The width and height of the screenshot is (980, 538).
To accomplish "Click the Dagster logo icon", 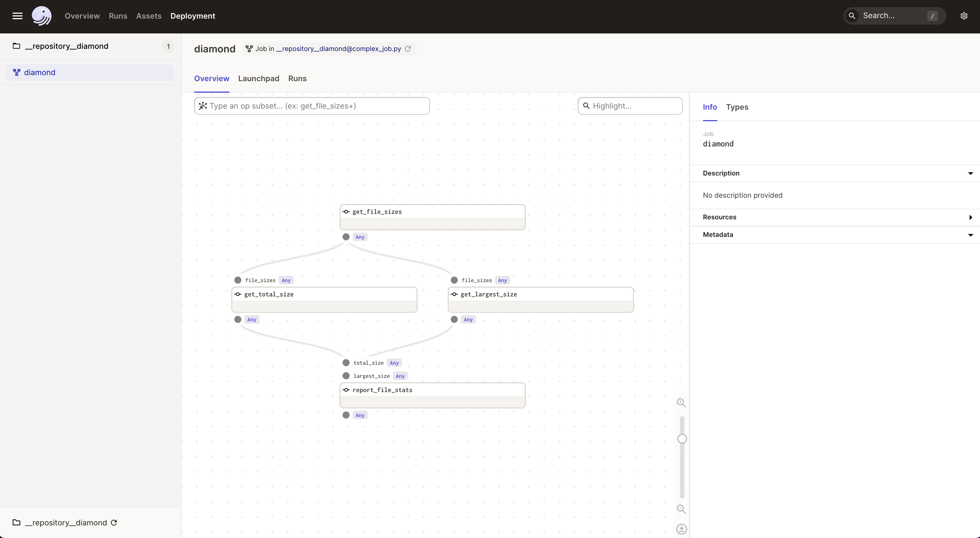I will pos(41,16).
